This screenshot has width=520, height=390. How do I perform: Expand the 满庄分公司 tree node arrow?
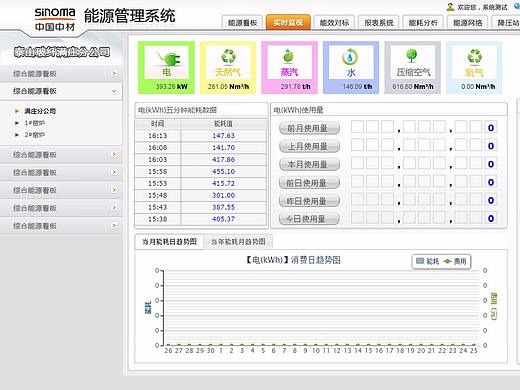point(17,111)
